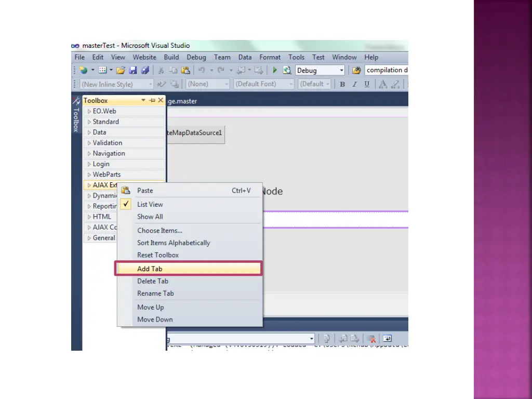Close the Toolbox panel with X

161,100
